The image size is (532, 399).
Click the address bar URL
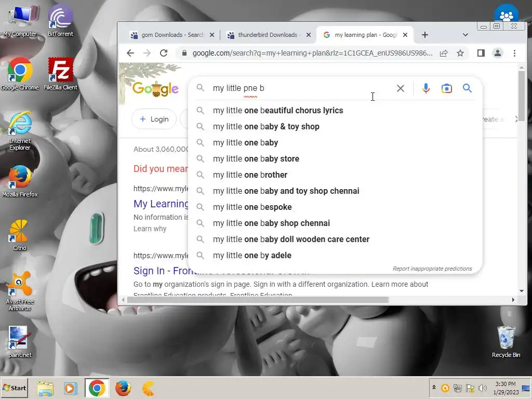(x=312, y=53)
